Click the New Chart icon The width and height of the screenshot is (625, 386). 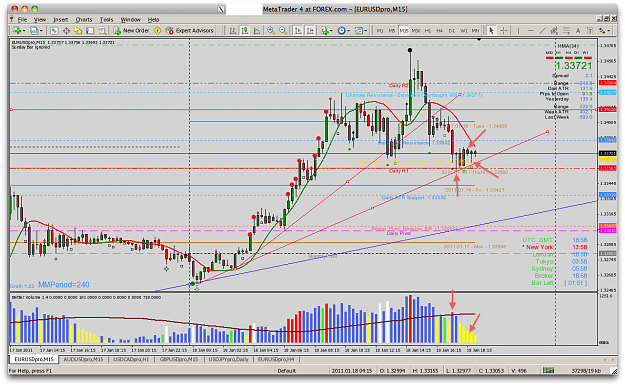tap(17, 30)
